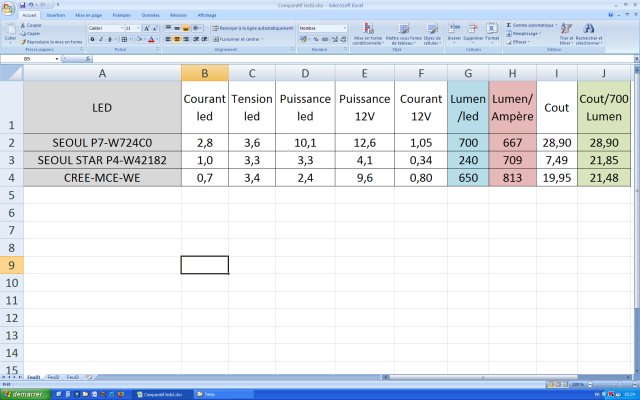Save the workbook via quick access toolbar
Image resolution: width=640 pixels, height=400 pixels.
coord(22,5)
